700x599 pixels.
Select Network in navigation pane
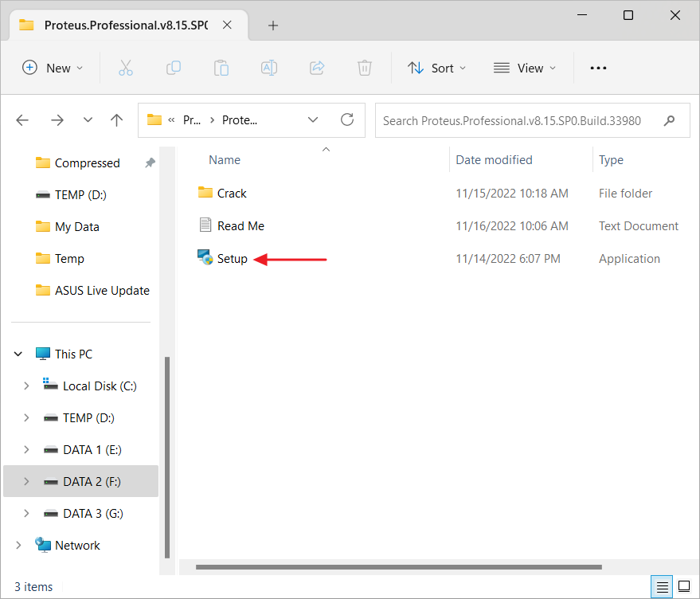77,546
